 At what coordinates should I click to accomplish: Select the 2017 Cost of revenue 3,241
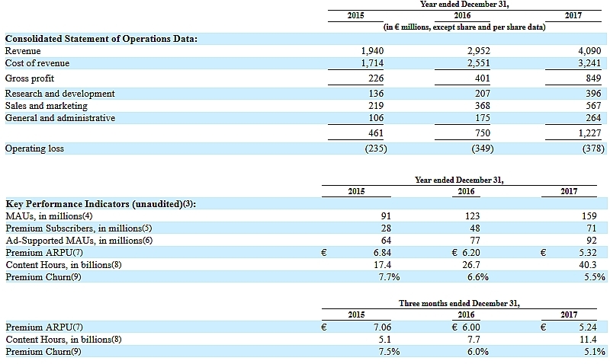(x=589, y=63)
